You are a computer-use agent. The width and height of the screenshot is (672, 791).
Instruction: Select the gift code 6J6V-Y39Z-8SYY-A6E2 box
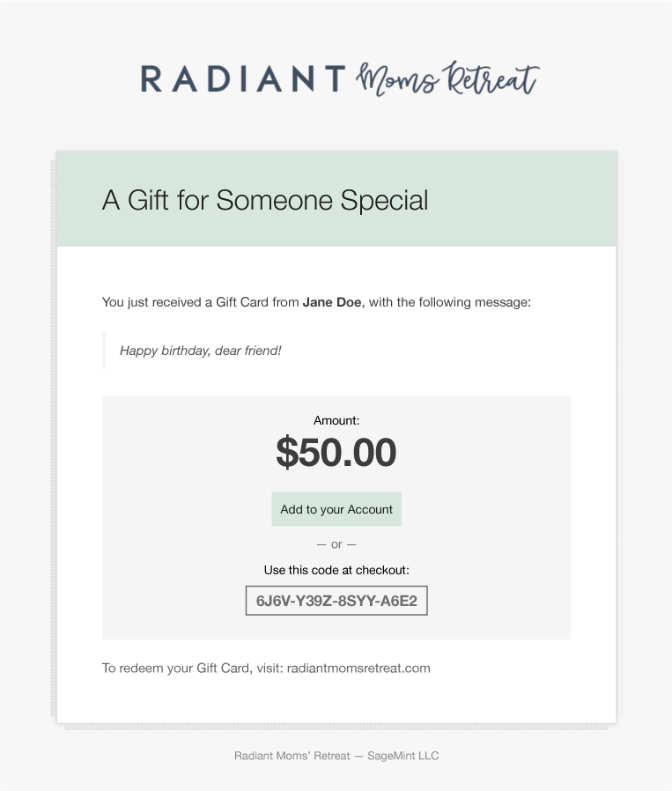click(336, 601)
